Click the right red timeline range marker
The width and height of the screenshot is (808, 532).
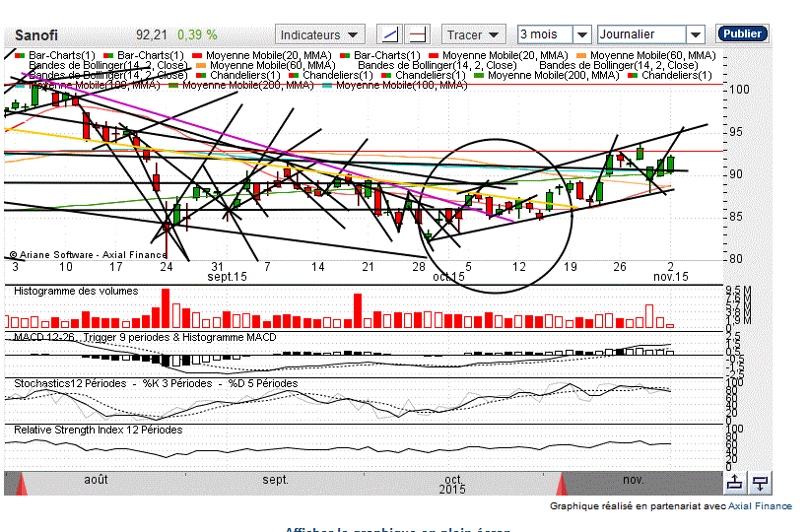pyautogui.click(x=562, y=484)
